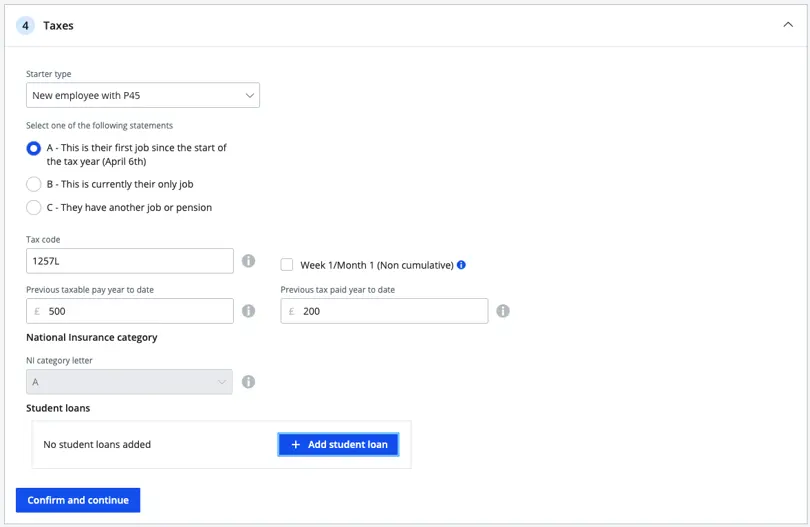810x527 pixels.
Task: Select statement A first job since tax year
Action: pyautogui.click(x=34, y=148)
